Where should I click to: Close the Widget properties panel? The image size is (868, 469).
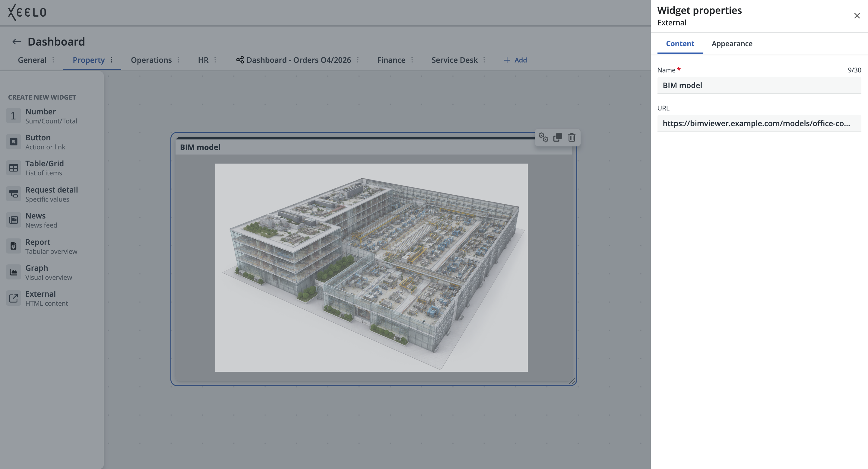click(x=857, y=16)
